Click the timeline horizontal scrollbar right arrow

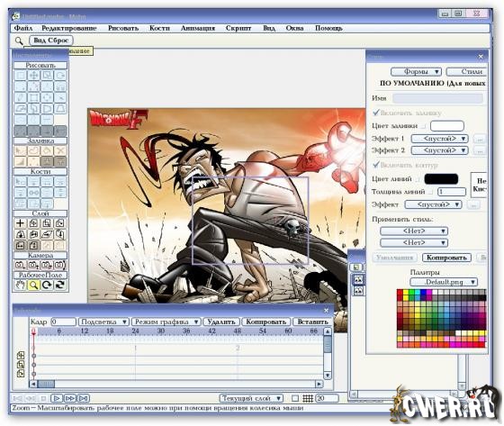pyautogui.click(x=319, y=384)
